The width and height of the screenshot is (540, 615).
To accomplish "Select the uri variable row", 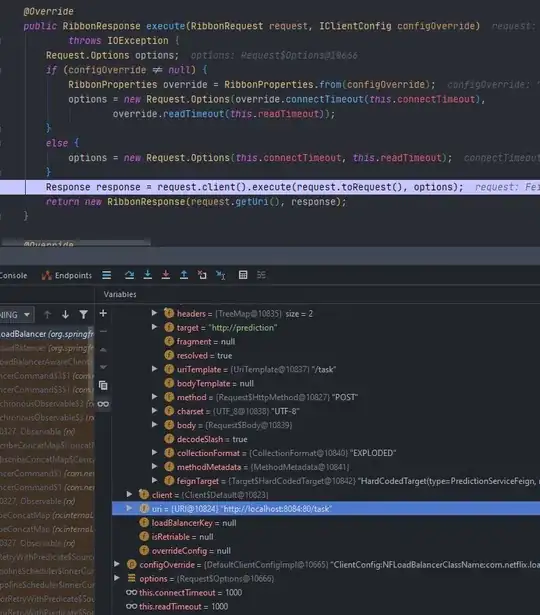I will point(326,509).
